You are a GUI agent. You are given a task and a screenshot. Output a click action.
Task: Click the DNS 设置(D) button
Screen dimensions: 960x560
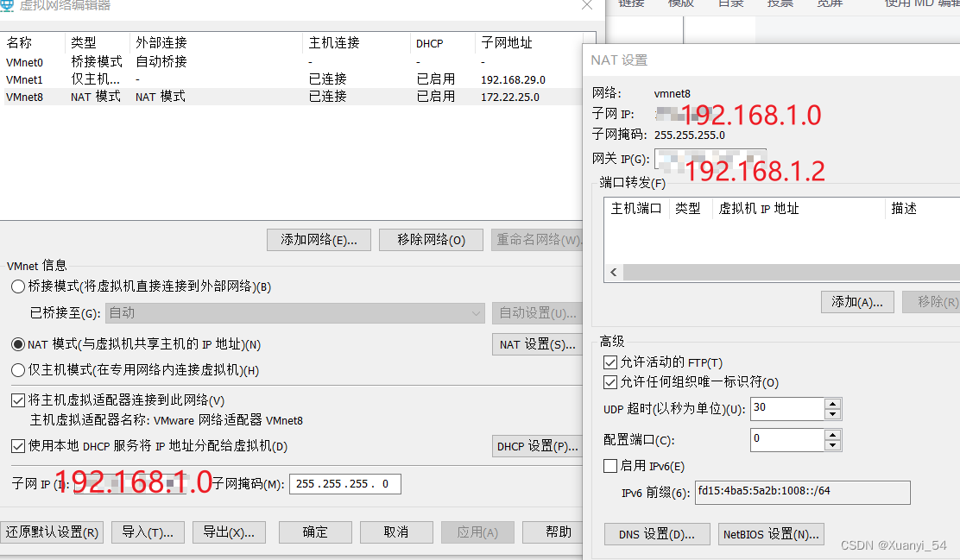(657, 533)
